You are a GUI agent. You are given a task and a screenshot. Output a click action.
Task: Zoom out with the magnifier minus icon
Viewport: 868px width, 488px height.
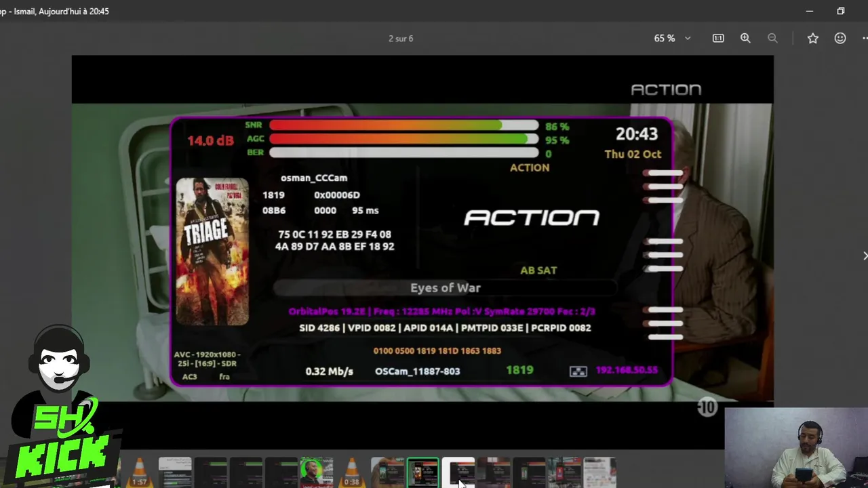pos(772,39)
